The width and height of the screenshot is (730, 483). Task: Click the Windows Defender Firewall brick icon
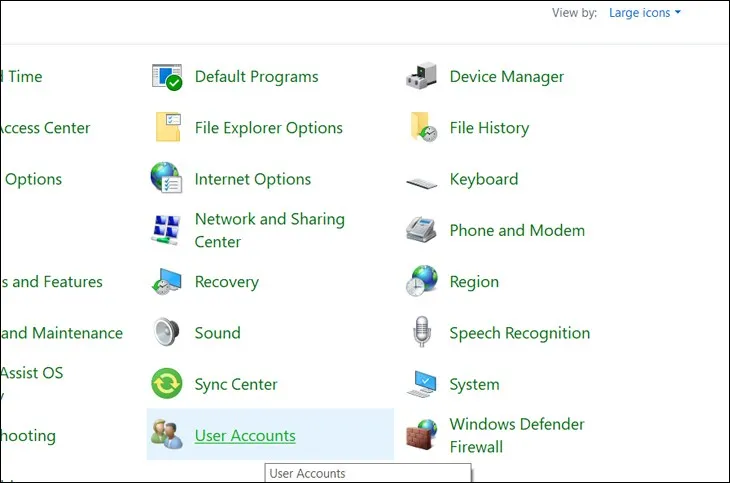coord(421,435)
